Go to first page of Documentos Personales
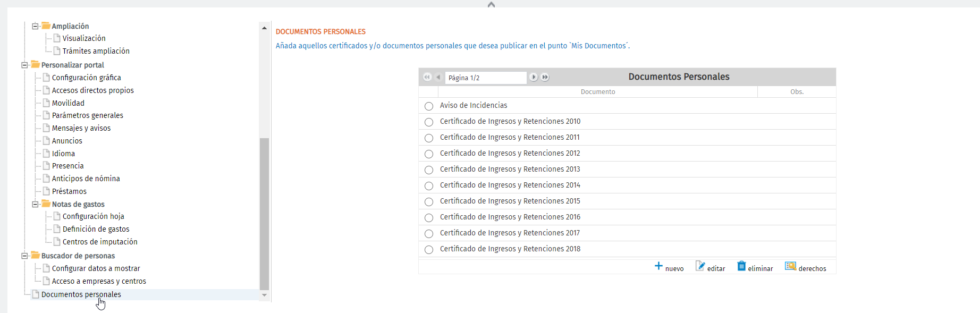The width and height of the screenshot is (980, 313). point(427,77)
